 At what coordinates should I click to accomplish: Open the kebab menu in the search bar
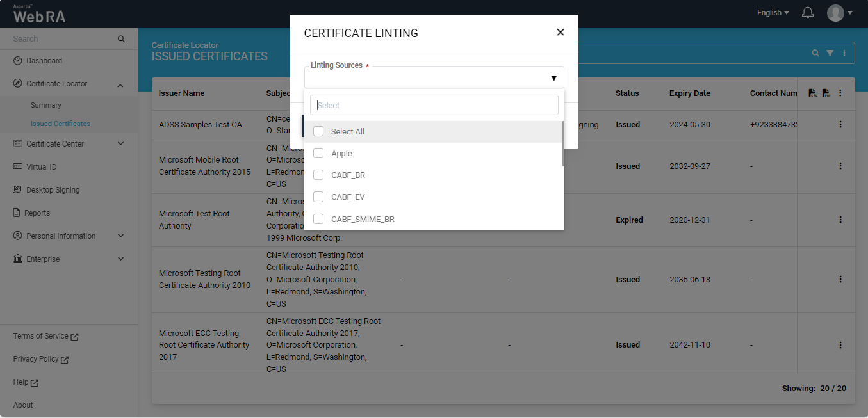pos(844,53)
